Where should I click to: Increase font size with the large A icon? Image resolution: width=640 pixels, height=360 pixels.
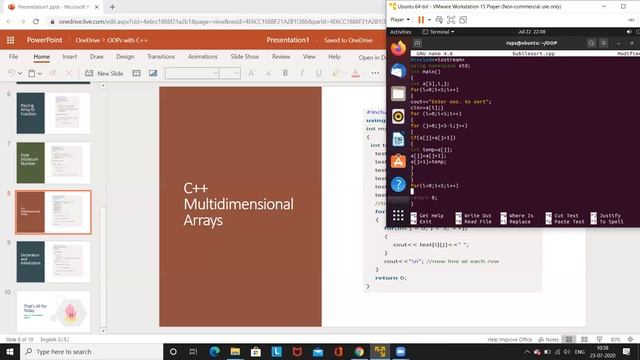(x=251, y=73)
